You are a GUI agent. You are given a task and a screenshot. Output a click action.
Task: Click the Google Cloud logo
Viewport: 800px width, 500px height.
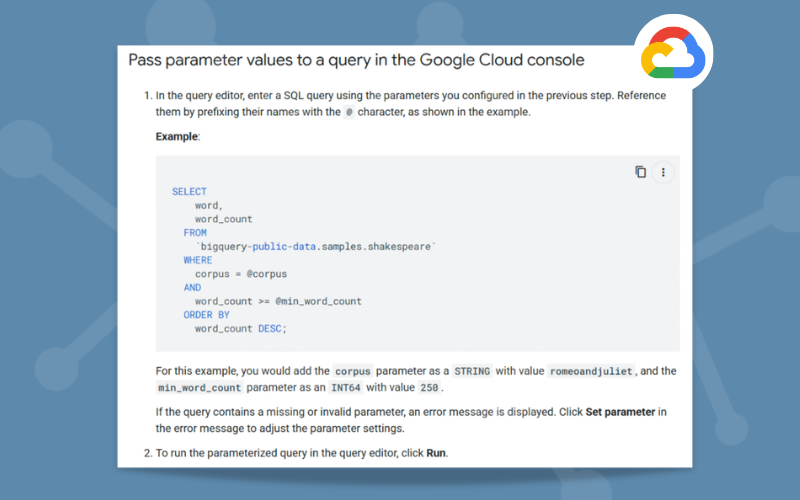(x=673, y=53)
